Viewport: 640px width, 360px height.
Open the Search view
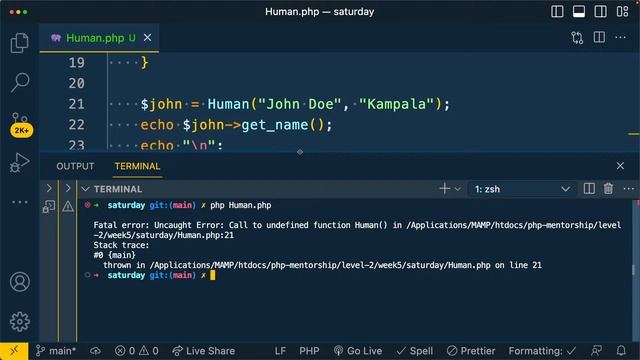point(19,82)
